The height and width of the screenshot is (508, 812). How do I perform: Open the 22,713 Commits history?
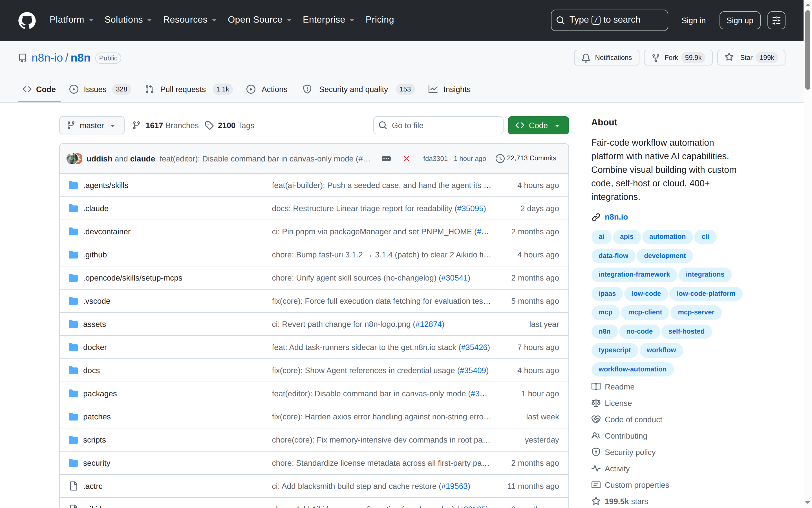tap(526, 158)
